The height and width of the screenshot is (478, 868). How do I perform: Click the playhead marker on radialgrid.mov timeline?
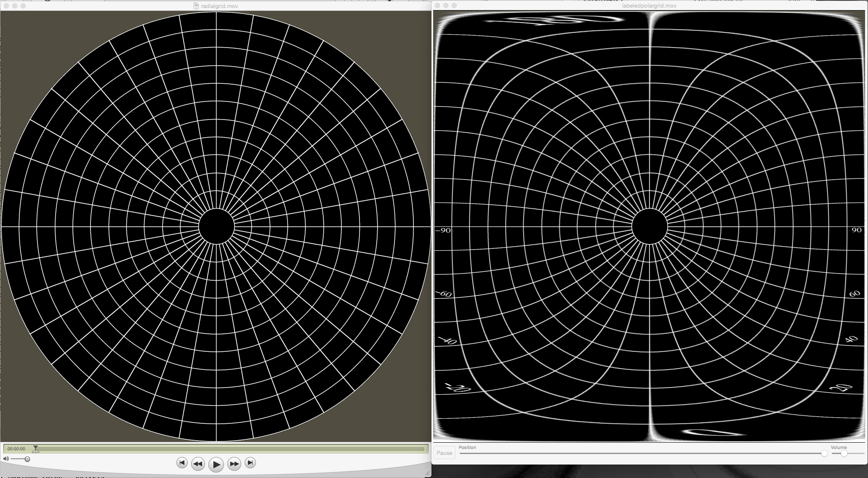pos(36,449)
